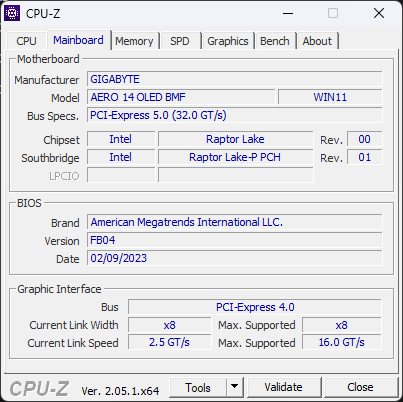The height and width of the screenshot is (402, 403).
Task: Minimize the CPU-Z window
Action: (288, 13)
